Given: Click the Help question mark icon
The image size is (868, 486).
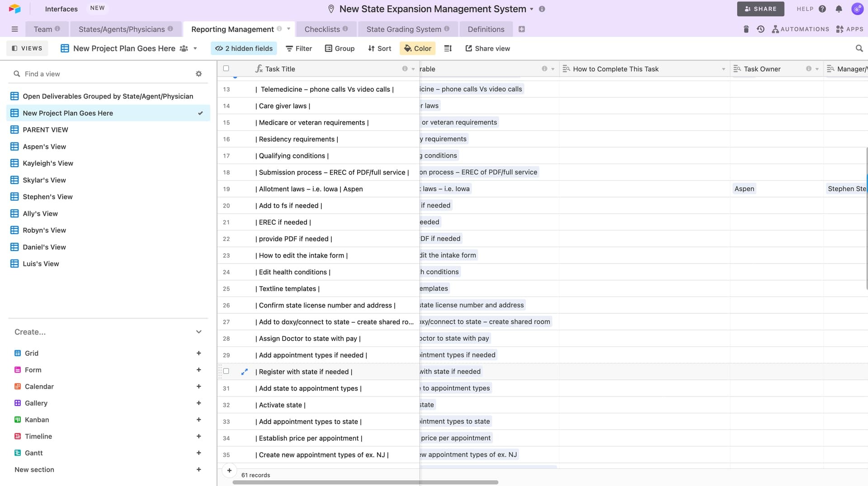Looking at the screenshot, I should tap(822, 9).
